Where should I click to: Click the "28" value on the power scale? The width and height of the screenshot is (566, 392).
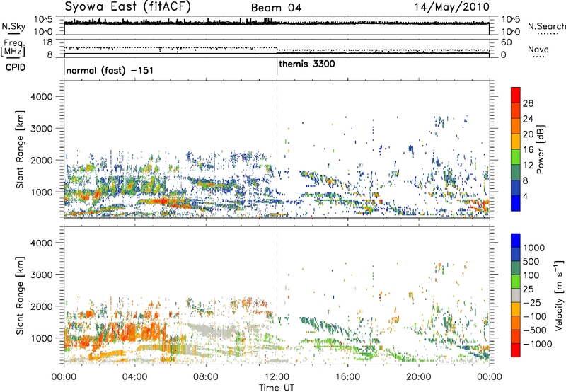[528, 103]
